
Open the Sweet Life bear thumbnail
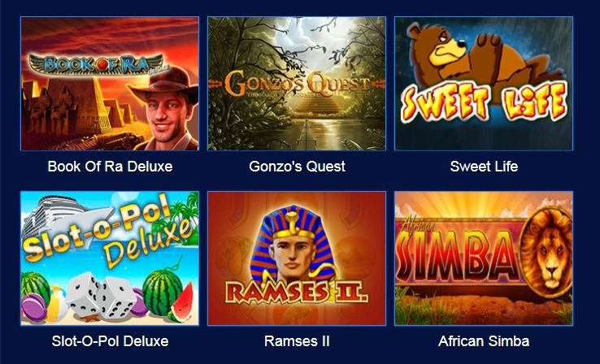click(484, 84)
